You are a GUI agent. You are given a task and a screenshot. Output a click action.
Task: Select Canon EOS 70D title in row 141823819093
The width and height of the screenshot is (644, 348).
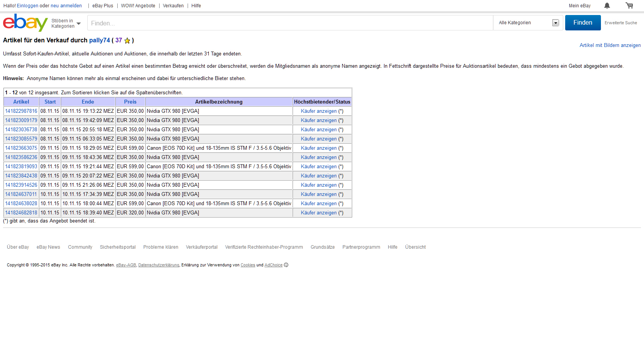(x=219, y=167)
